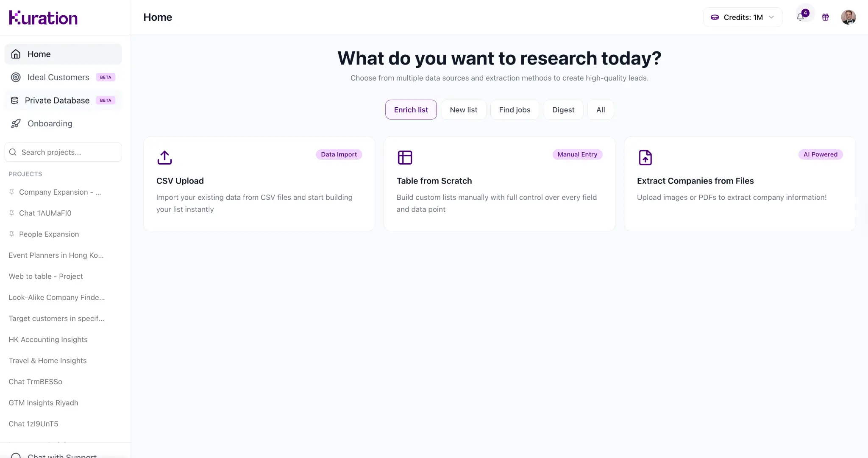Open the gift rewards icon

click(825, 17)
